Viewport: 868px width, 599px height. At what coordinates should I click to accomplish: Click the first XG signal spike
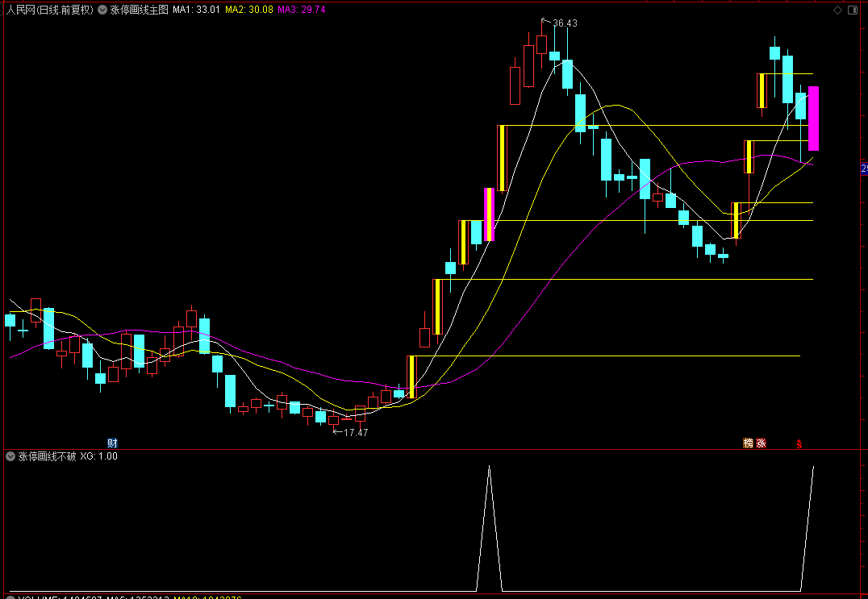(x=490, y=528)
